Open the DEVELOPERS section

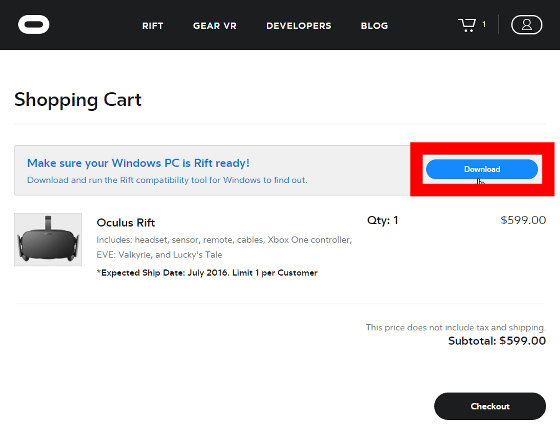pos(299,26)
